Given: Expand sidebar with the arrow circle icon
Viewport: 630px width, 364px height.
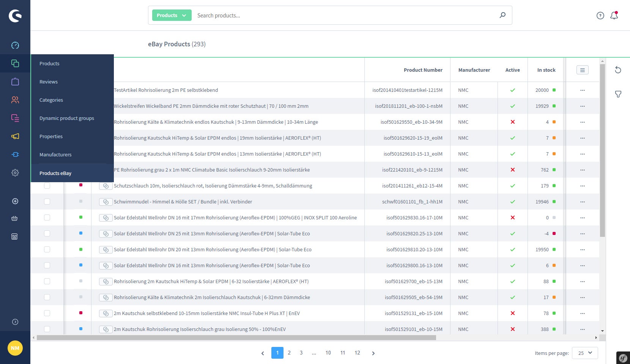Looking at the screenshot, I should 15,322.
